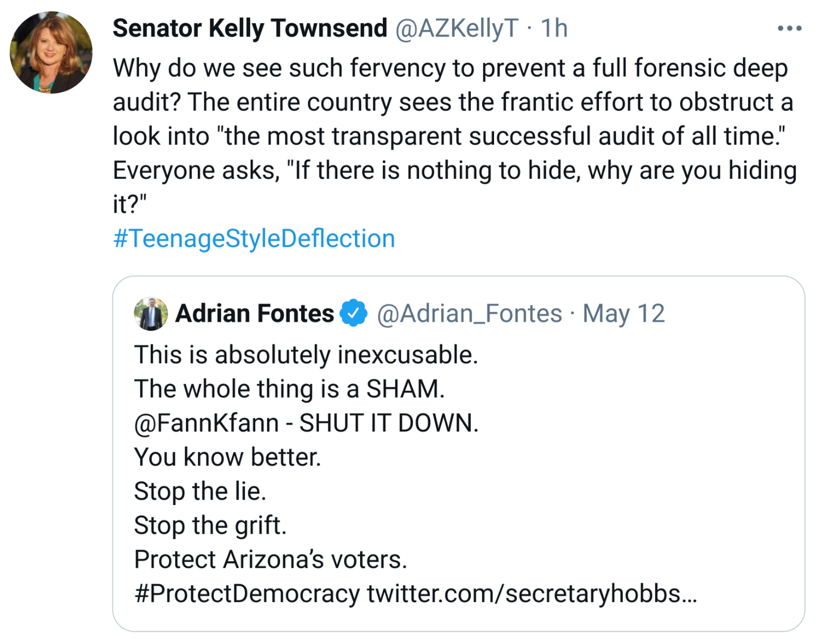Click the 'Stop the grift.' line
This screenshot has width=819, height=644.
click(x=210, y=526)
